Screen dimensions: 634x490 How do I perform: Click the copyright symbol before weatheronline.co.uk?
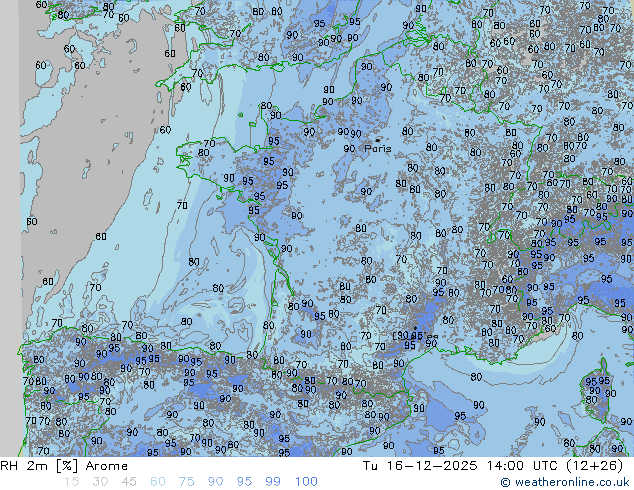(x=506, y=482)
